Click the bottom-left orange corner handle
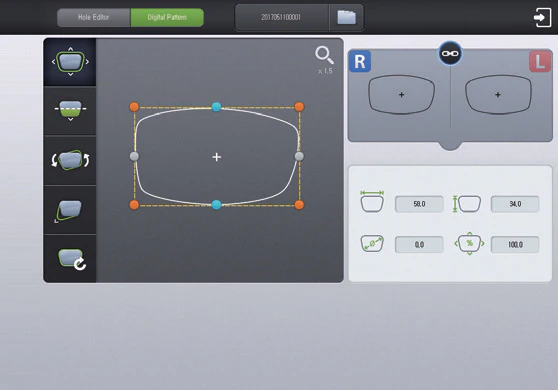This screenshot has height=390, width=558. coord(134,205)
